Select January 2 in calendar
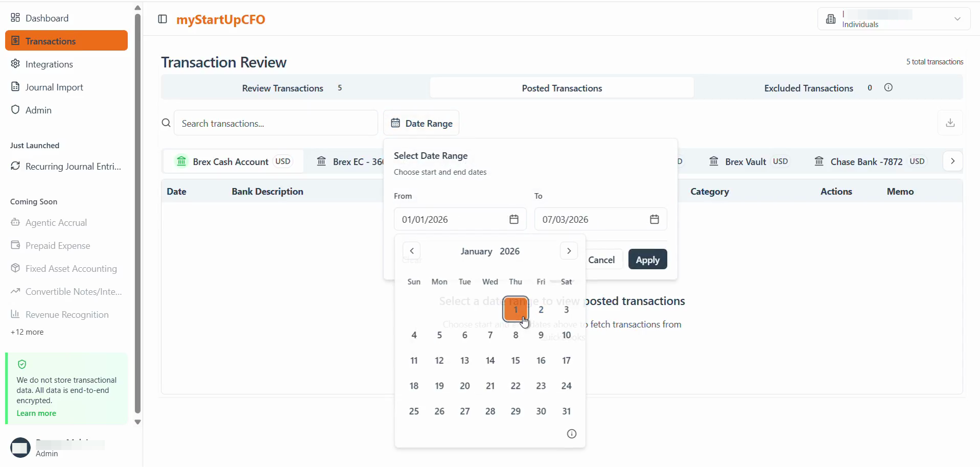This screenshot has width=980, height=467. 541,310
